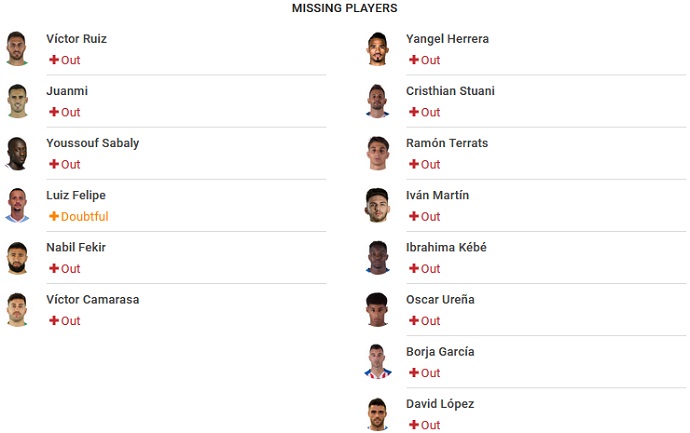
Task: Click the orange cross icon beside Doubtful
Action: 54,217
